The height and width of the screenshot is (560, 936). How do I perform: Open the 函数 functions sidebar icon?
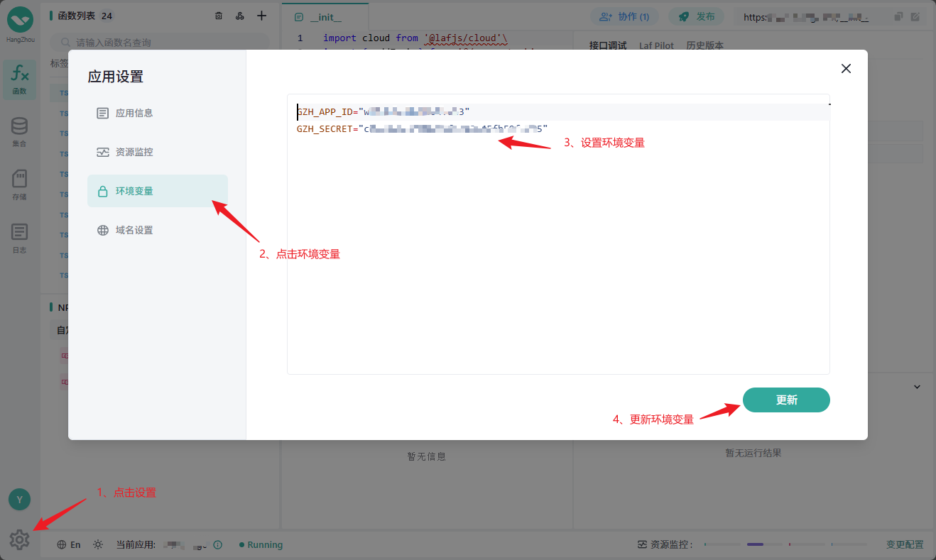point(20,79)
